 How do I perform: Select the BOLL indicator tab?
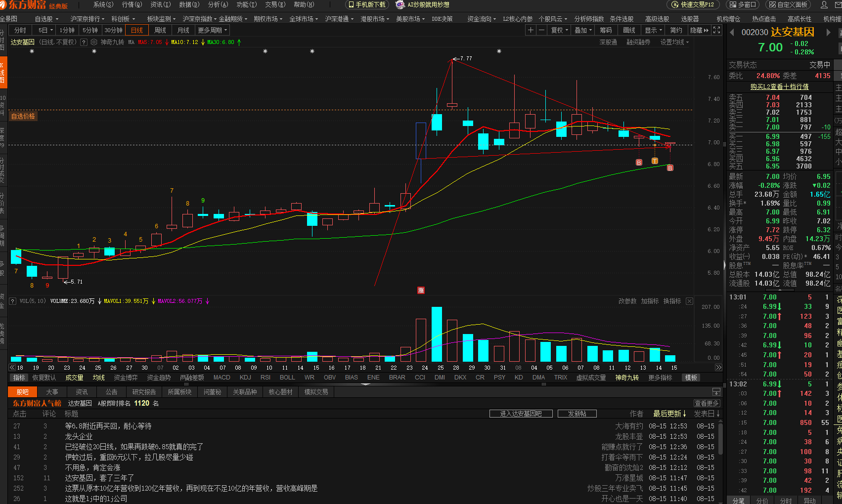287,378
